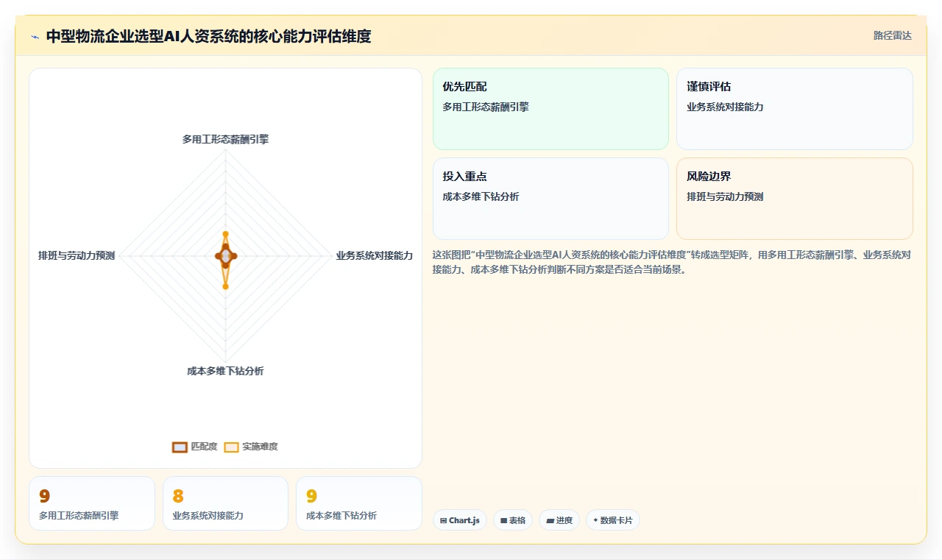Click the icon in 进度 tag

point(550,520)
